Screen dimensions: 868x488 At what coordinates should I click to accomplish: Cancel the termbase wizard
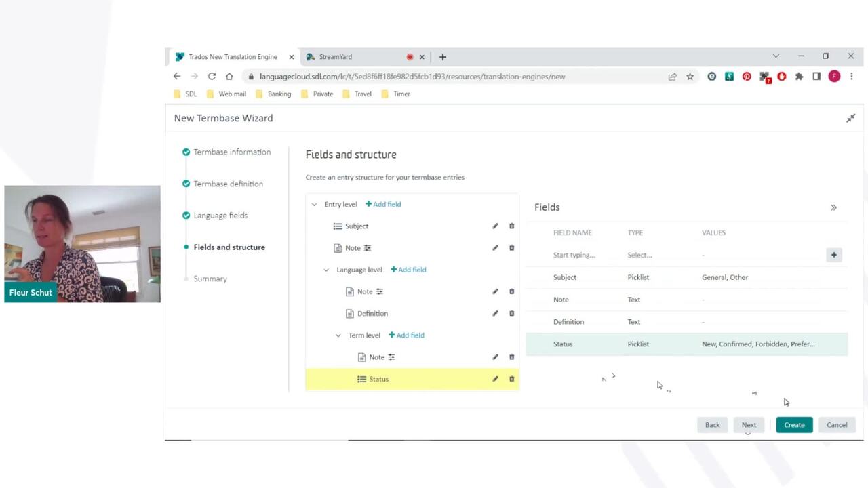(837, 425)
